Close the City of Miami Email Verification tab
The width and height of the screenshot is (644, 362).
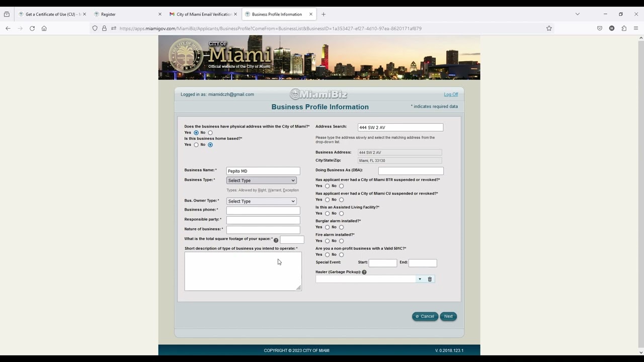tap(235, 14)
